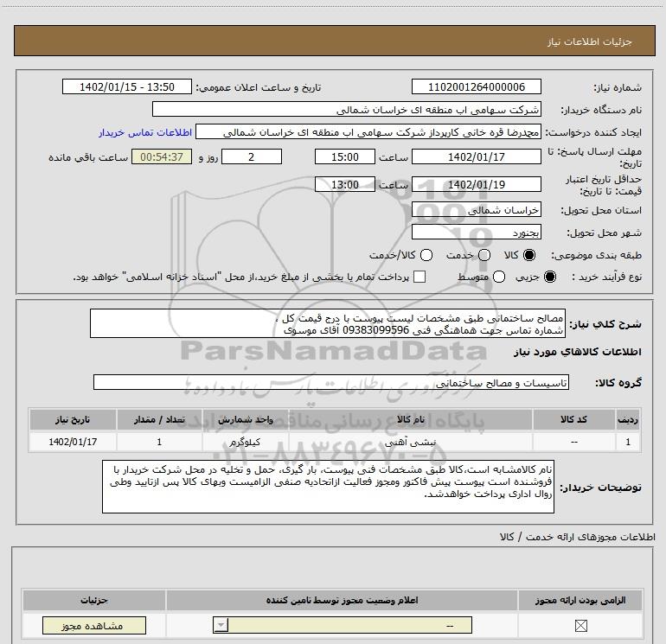Click the کد کالا column header
The image size is (666, 644).
pyautogui.click(x=573, y=419)
